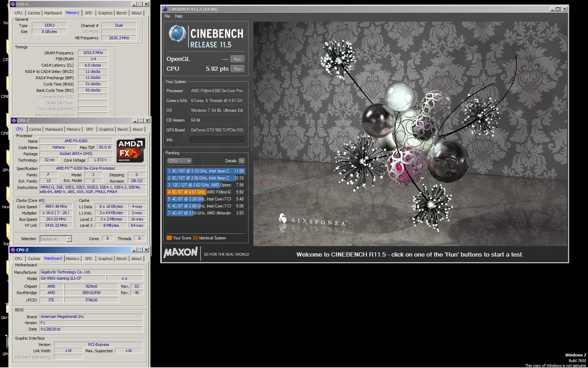Viewport: 588px width, 368px height.
Task: Switch to Memory tab in bottom CPU-Z window
Action: [x=72, y=259]
